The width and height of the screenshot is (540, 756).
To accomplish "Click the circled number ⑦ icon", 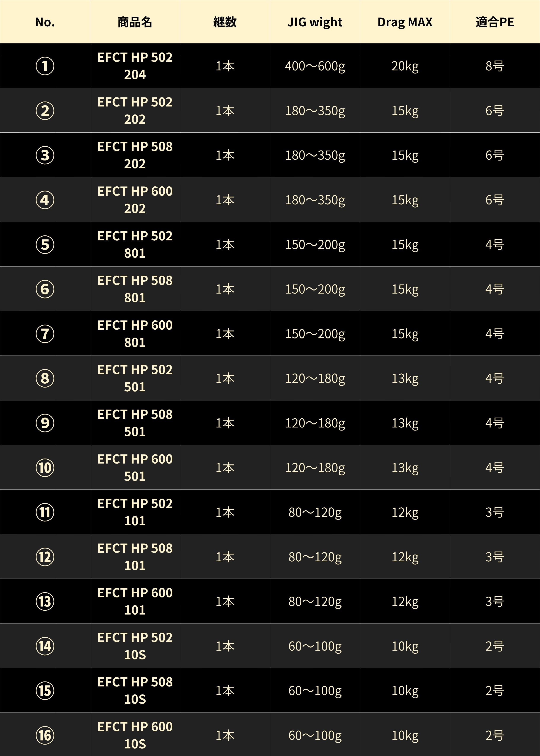I will [x=45, y=334].
